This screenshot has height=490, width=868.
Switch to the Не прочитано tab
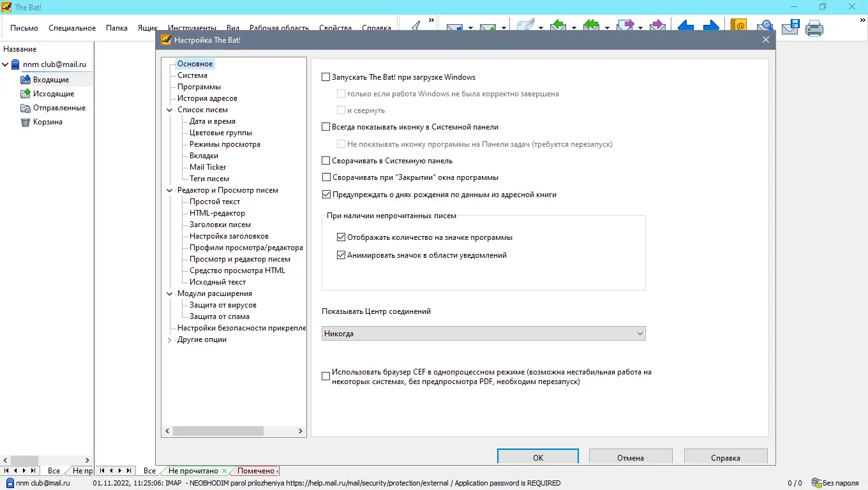[x=193, y=471]
